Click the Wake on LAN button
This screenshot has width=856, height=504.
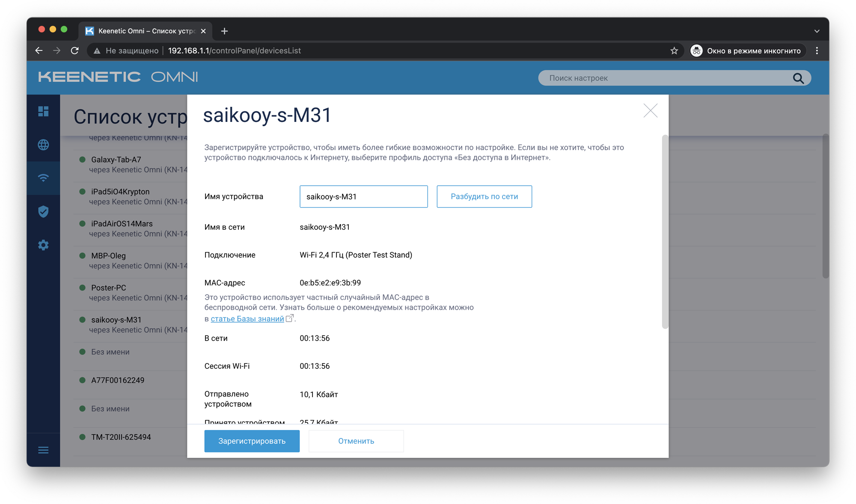484,196
